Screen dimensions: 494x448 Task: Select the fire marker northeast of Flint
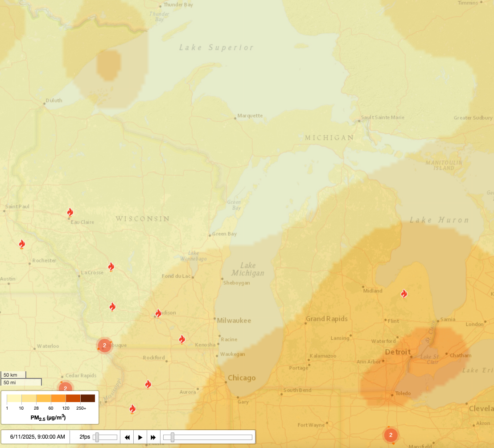pos(404,294)
